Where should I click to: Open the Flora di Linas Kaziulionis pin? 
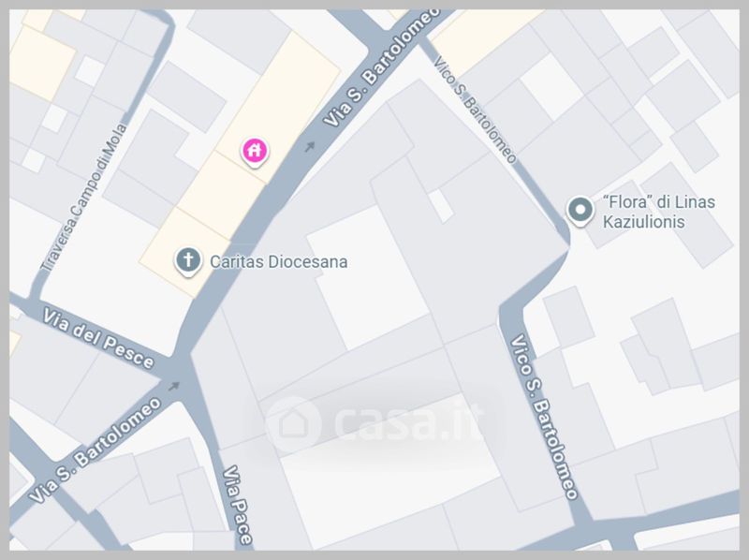(580, 211)
